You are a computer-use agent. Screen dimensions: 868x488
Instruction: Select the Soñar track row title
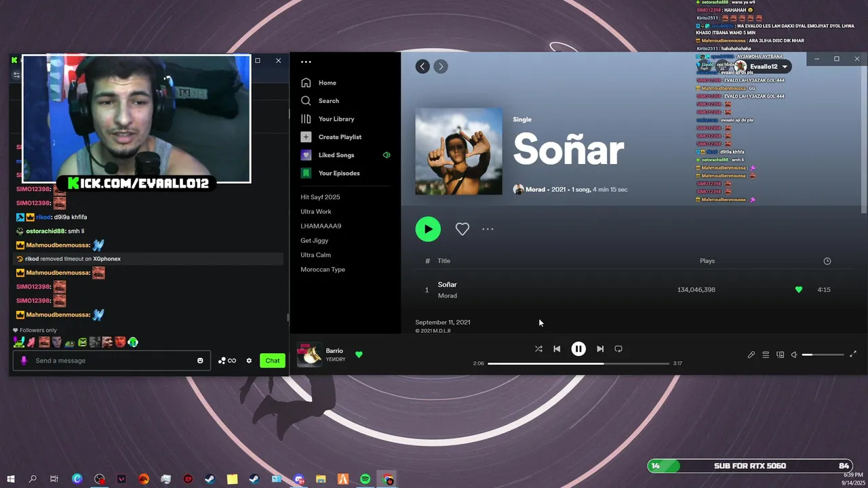447,285
